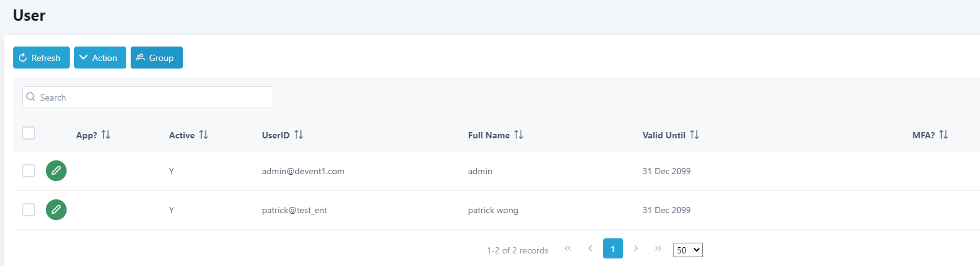
Task: Click the green edit icon for admin@devent1.com
Action: click(56, 170)
